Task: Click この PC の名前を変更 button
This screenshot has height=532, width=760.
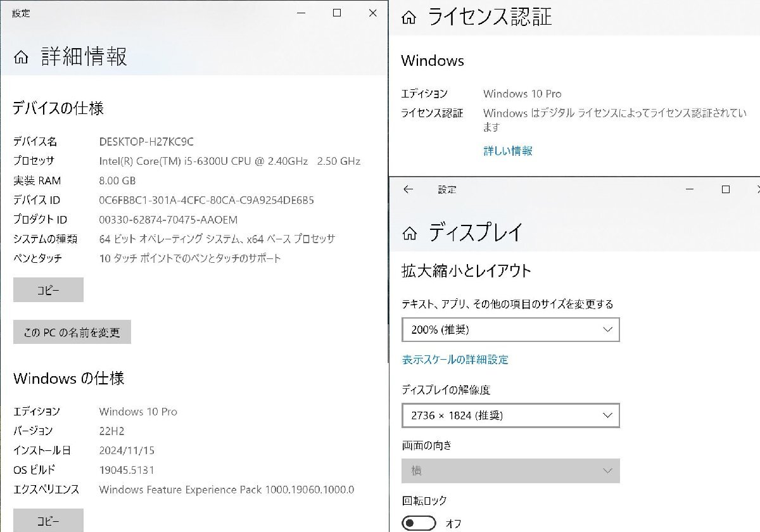Action: coord(72,332)
